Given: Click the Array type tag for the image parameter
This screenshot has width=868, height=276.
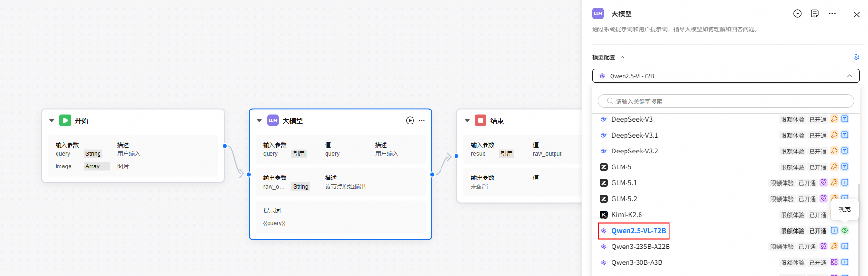Looking at the screenshot, I should (x=96, y=166).
